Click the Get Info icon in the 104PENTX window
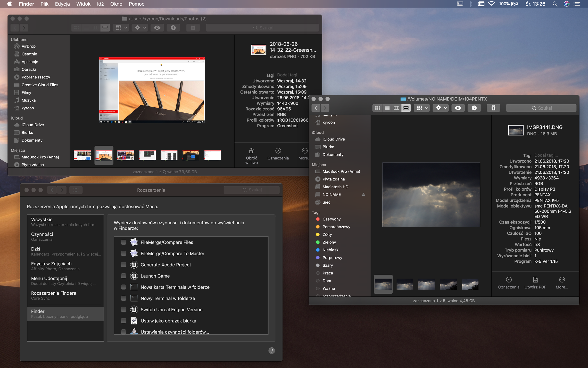This screenshot has width=588, height=368. (x=474, y=108)
